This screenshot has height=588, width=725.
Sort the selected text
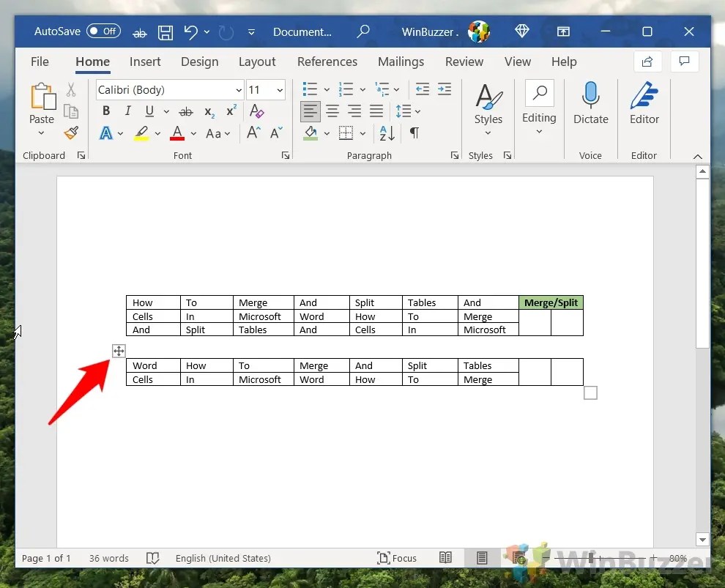pyautogui.click(x=386, y=133)
